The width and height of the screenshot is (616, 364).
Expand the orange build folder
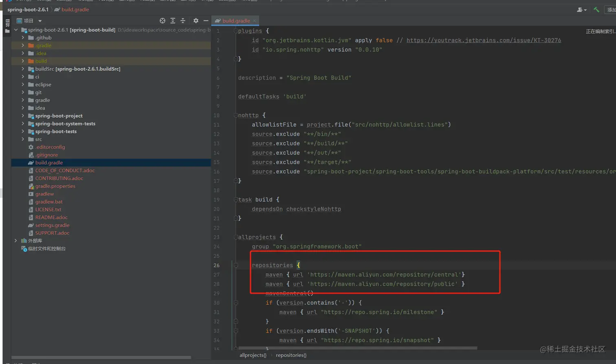click(23, 61)
